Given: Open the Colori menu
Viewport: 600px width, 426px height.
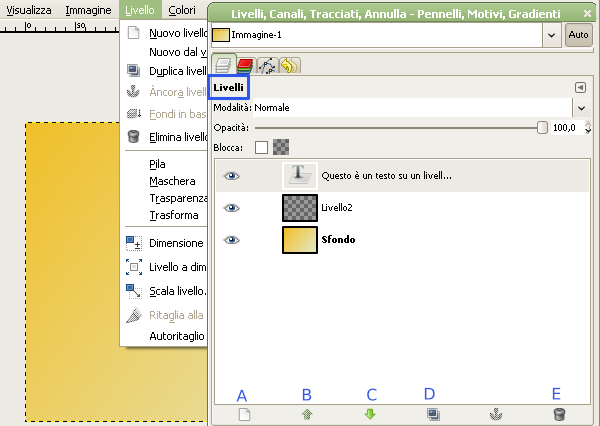Looking at the screenshot, I should tap(182, 10).
